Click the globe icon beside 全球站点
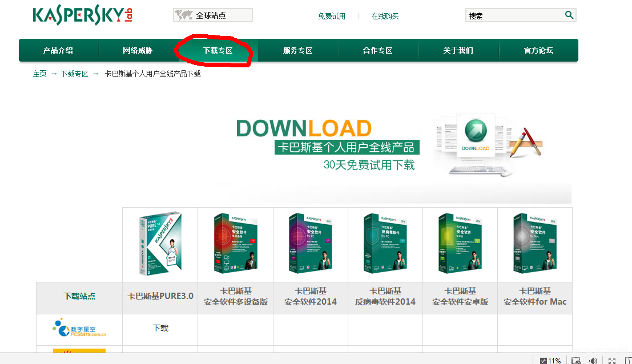Image resolution: width=632 pixels, height=364 pixels. (183, 15)
